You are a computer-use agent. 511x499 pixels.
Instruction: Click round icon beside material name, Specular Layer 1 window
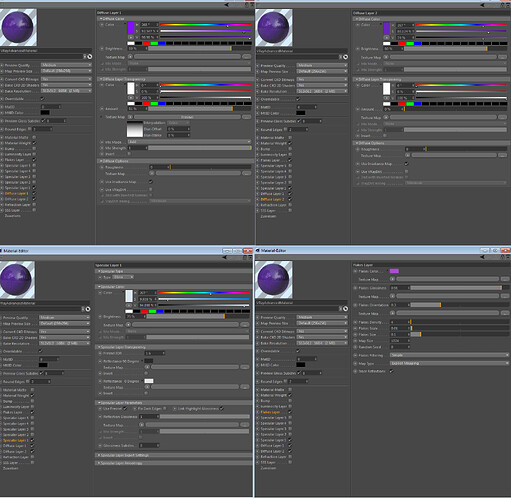point(88,309)
